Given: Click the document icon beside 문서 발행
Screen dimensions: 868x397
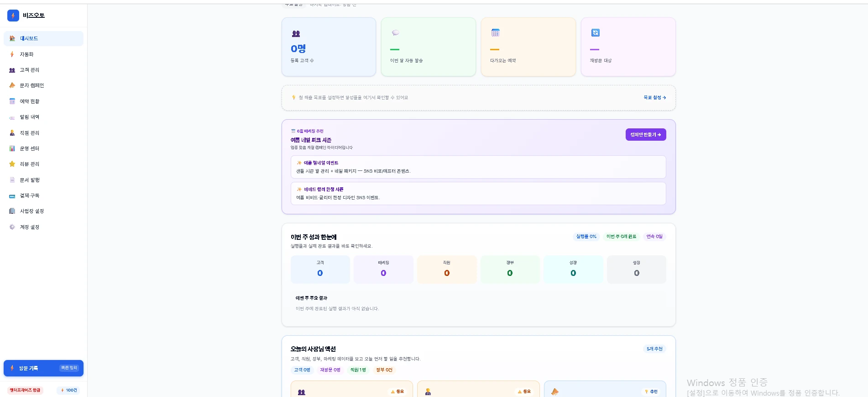Looking at the screenshot, I should pos(12,180).
